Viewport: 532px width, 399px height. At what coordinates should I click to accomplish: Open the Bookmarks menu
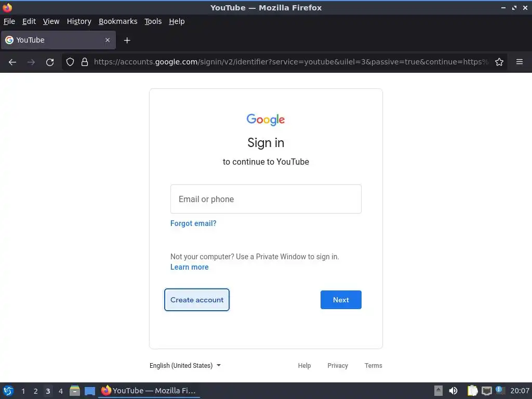click(118, 21)
